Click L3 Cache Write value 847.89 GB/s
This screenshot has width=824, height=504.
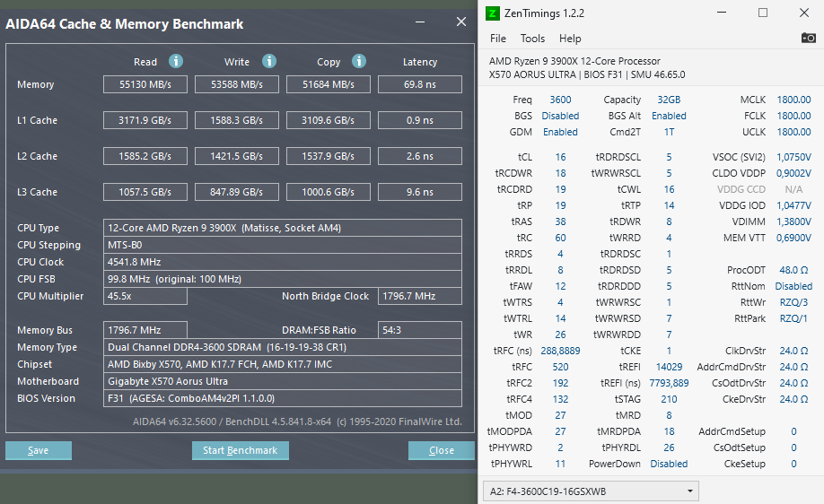[x=236, y=192]
